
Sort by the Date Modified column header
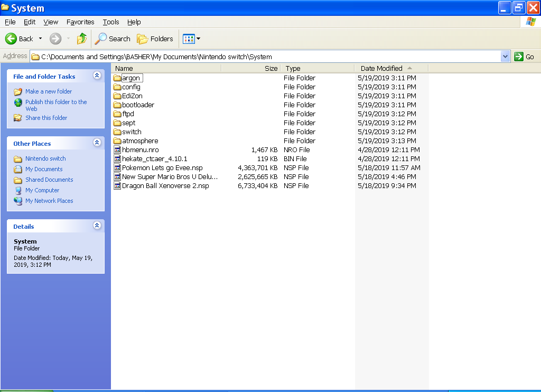[391, 68]
